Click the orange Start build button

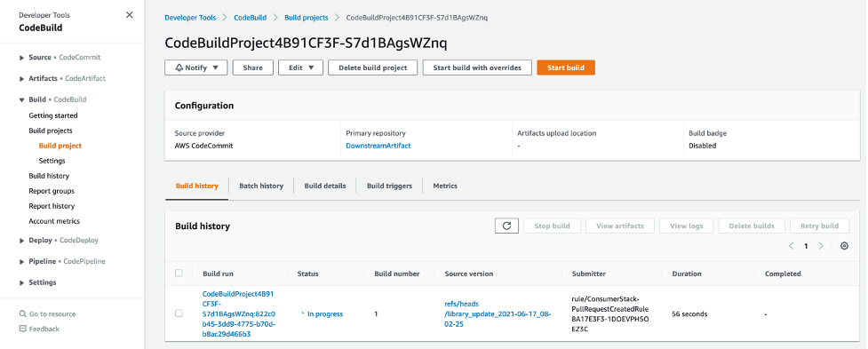(x=566, y=67)
